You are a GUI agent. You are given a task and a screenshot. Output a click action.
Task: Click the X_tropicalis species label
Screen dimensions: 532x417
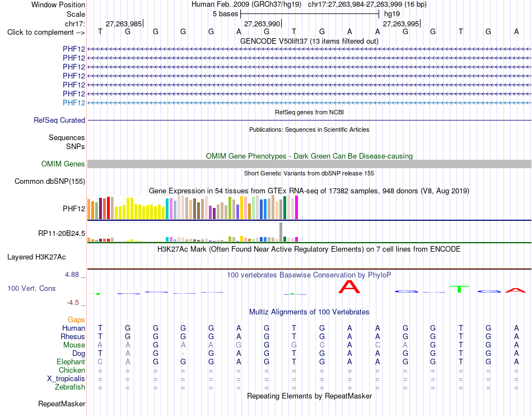pyautogui.click(x=66, y=379)
